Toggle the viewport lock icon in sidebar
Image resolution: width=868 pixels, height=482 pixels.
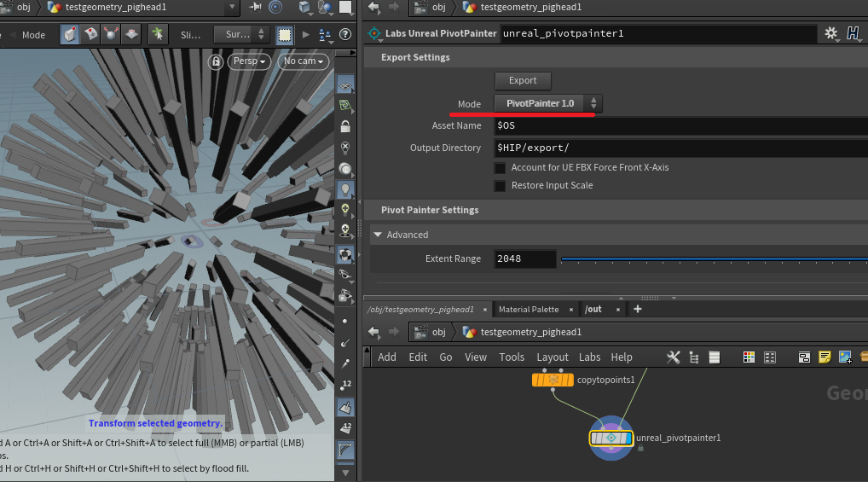345,126
